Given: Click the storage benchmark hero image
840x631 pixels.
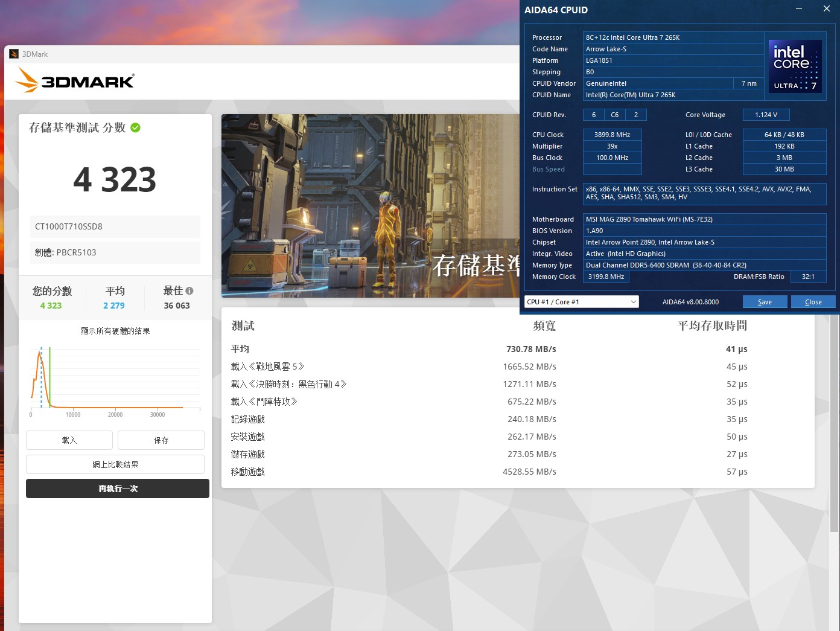Looking at the screenshot, I should pos(370,205).
